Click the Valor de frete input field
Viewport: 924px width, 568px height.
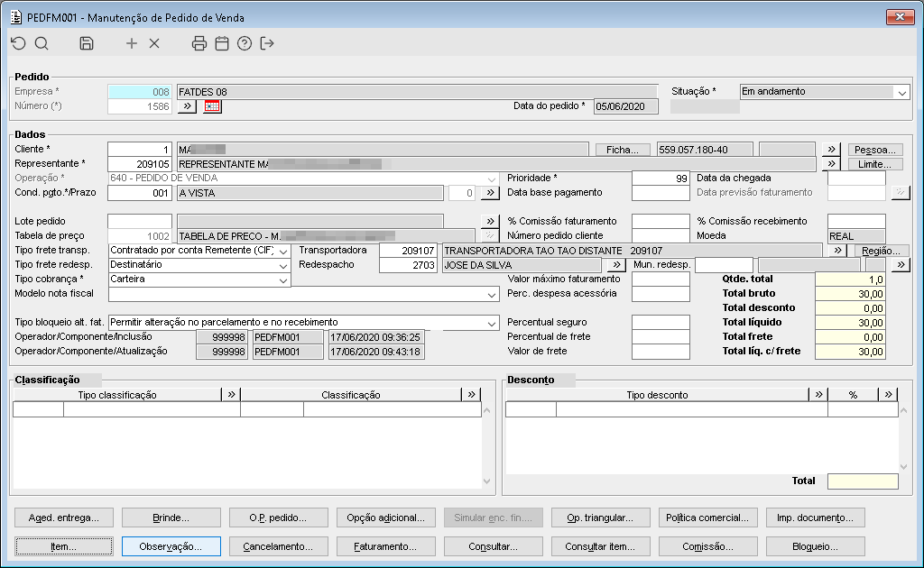pos(661,352)
